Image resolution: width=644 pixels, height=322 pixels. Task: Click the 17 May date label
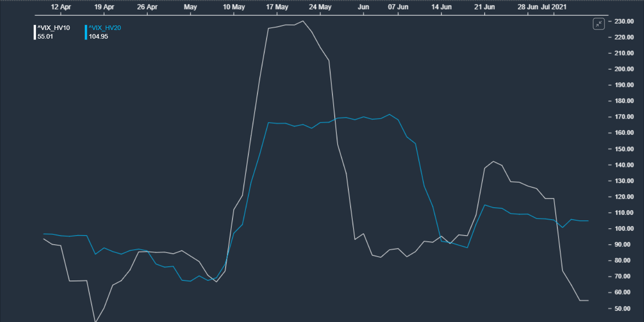(277, 7)
